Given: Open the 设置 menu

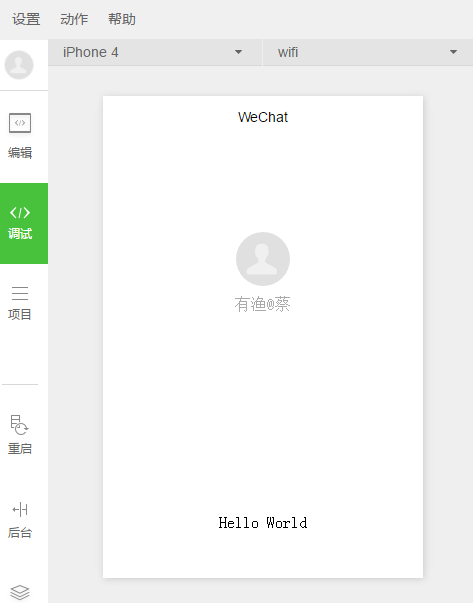Looking at the screenshot, I should 26,19.
